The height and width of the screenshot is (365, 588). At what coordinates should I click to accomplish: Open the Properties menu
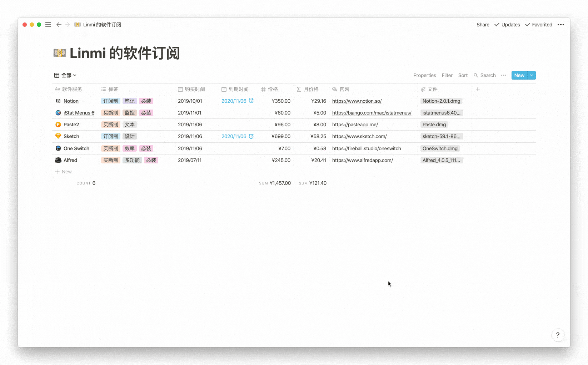425,75
